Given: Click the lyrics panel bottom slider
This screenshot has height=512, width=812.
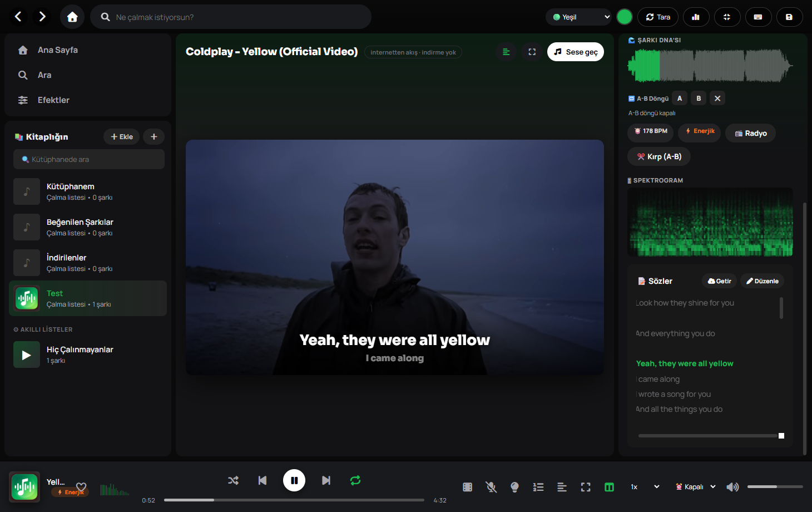Looking at the screenshot, I should pos(711,436).
